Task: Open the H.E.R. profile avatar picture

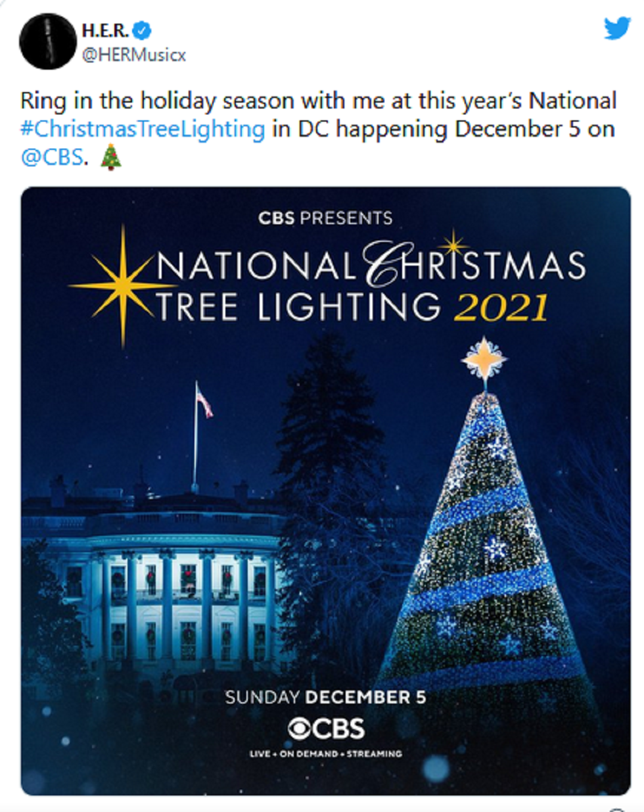Action: click(48, 41)
